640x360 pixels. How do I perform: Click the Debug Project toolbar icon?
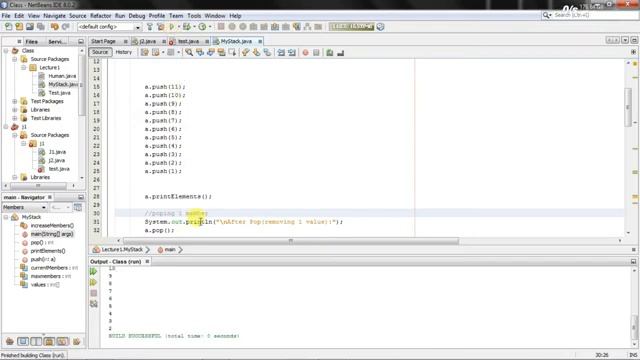pyautogui.click(x=187, y=27)
